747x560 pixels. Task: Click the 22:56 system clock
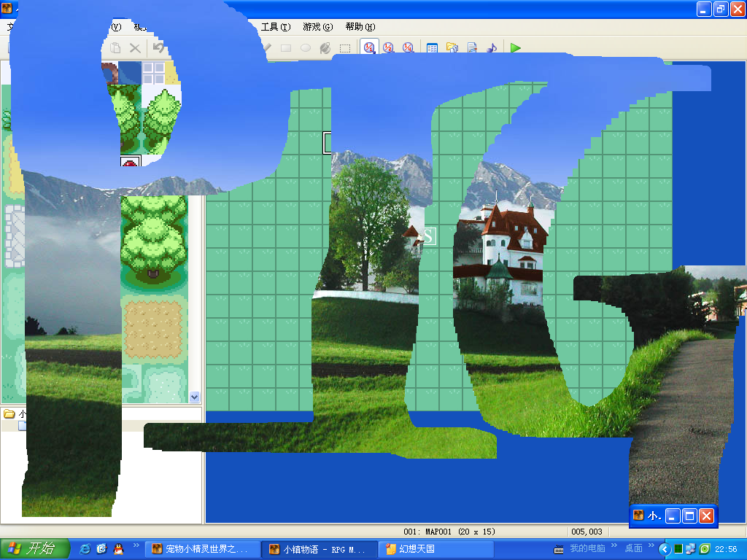tap(726, 549)
